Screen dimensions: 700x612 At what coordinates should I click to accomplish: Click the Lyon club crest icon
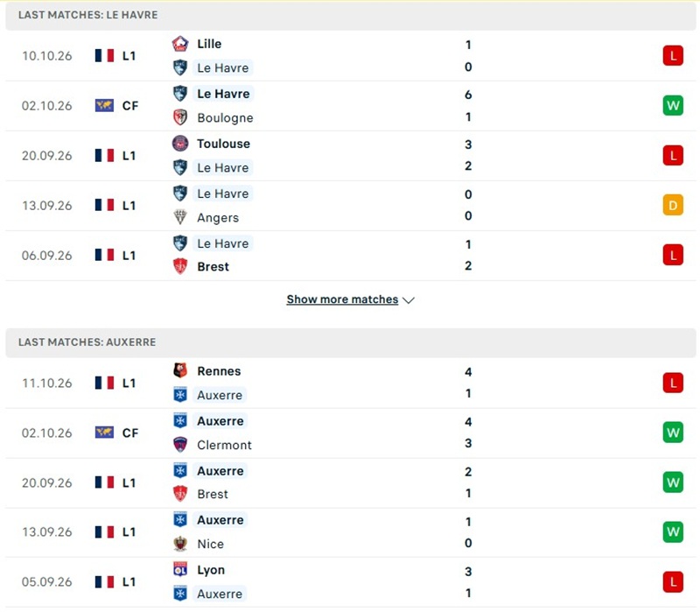[180, 570]
